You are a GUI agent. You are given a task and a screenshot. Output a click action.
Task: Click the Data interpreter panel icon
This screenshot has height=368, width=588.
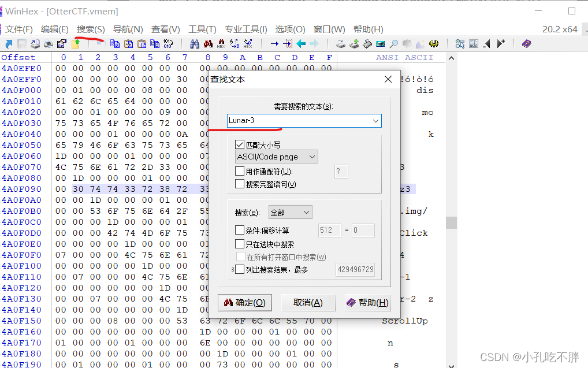click(474, 44)
